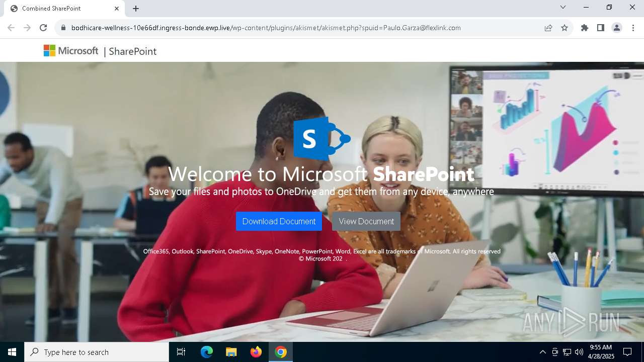This screenshot has height=362, width=644.
Task: Launch Microsoft Edge from taskbar
Action: (x=207, y=352)
